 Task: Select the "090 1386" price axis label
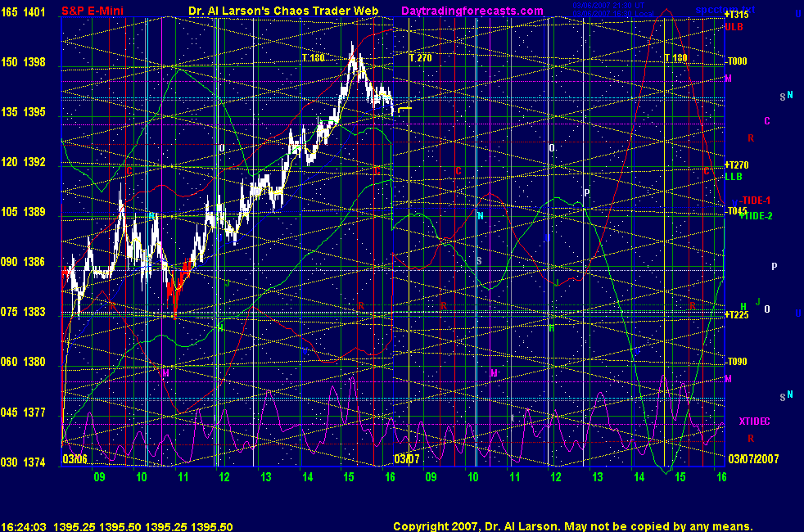coord(23,263)
